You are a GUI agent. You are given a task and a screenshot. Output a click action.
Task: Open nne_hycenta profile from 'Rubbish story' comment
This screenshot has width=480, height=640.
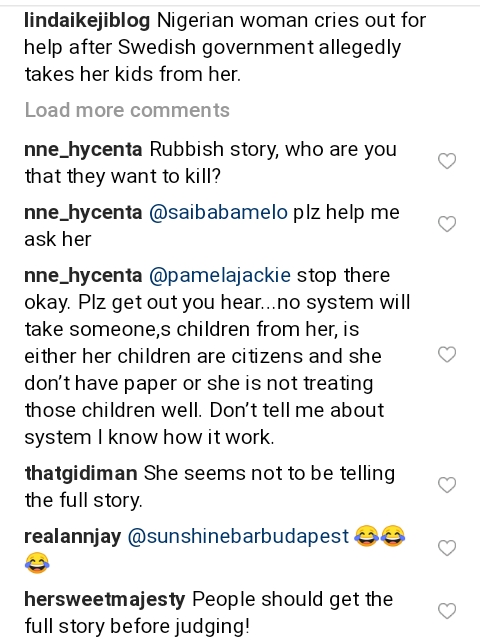click(83, 150)
